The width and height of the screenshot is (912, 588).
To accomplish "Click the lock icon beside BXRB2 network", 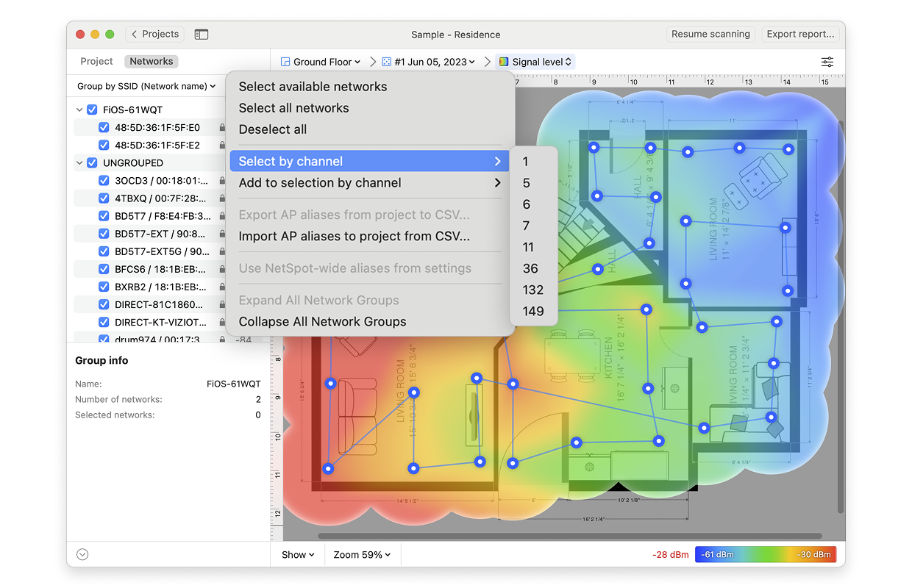I will [222, 287].
